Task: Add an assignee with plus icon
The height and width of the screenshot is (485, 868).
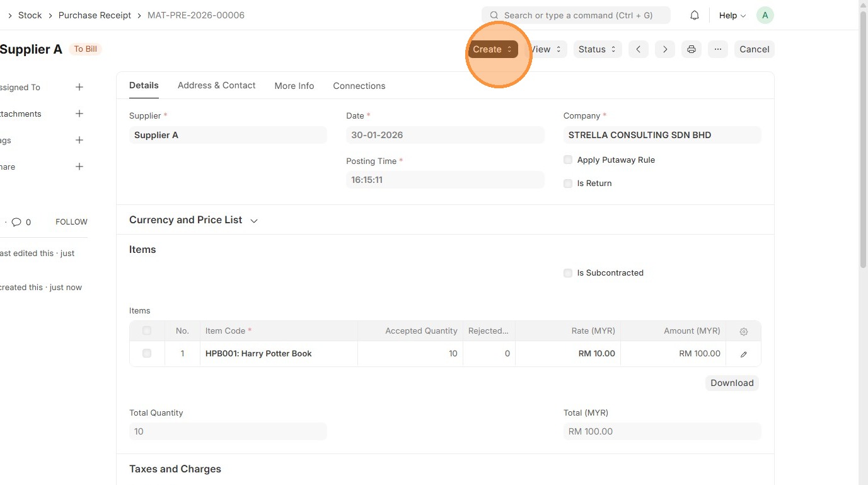Action: point(79,87)
